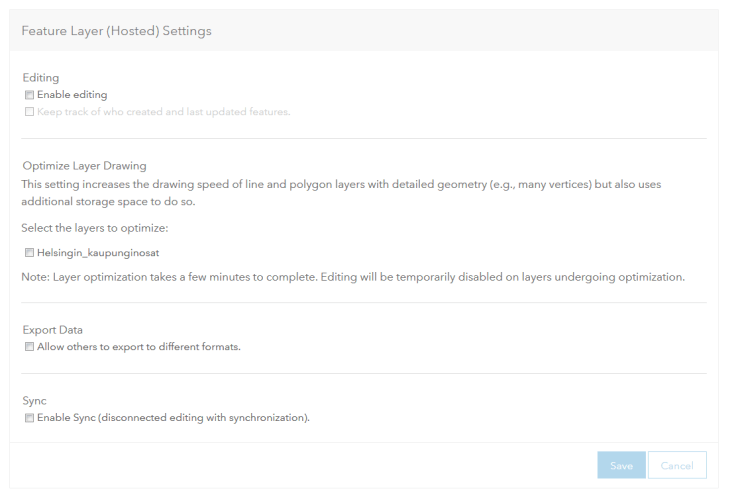
Task: Click 'Select the layers to optimize' text
Action: pos(94,230)
